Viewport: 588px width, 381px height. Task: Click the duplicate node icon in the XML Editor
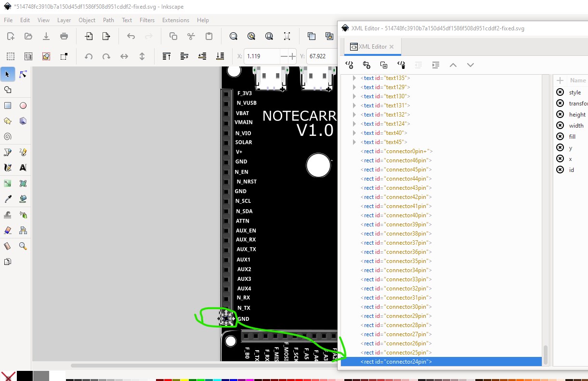pyautogui.click(x=384, y=65)
